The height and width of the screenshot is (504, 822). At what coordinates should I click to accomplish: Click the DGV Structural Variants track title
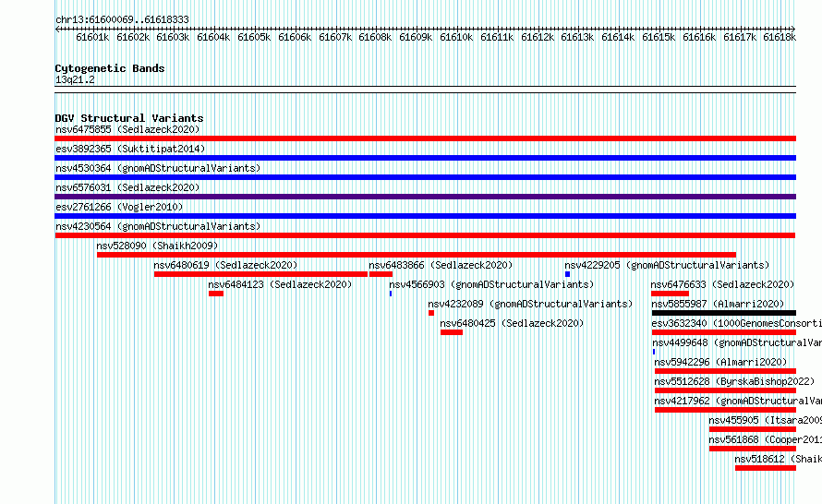[x=129, y=118]
